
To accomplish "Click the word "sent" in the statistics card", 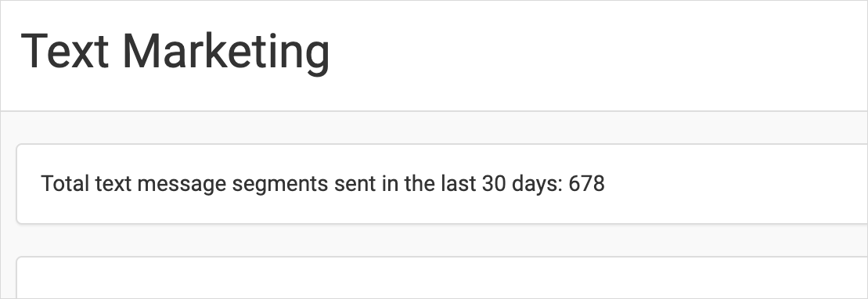I will 355,184.
